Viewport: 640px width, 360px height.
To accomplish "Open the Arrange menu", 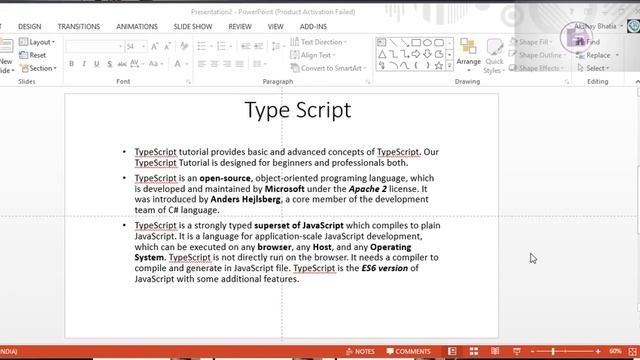I will click(x=468, y=55).
